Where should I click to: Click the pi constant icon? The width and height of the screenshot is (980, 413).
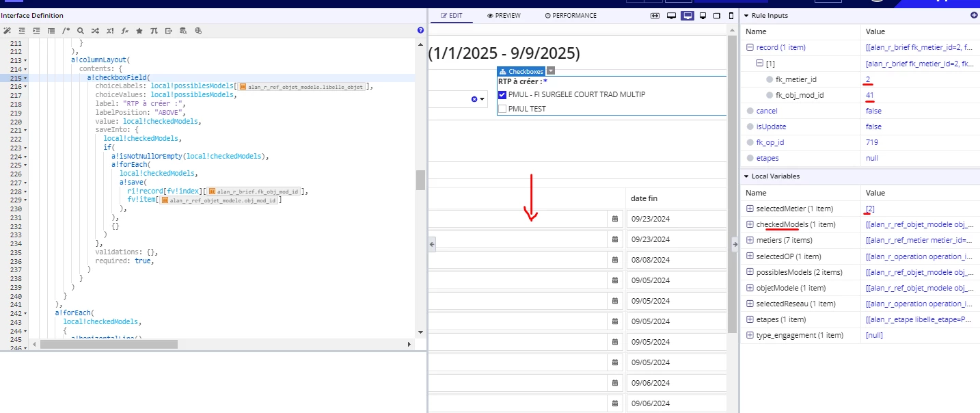pyautogui.click(x=154, y=31)
